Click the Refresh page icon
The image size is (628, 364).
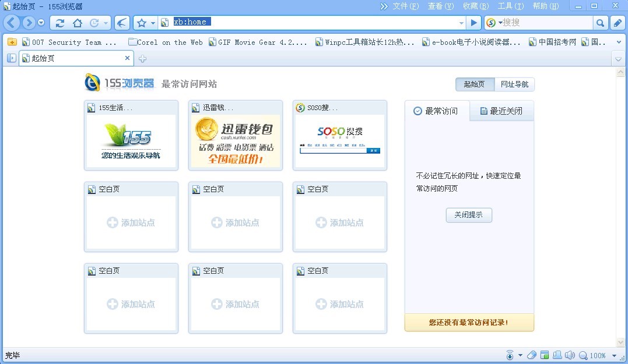point(60,23)
